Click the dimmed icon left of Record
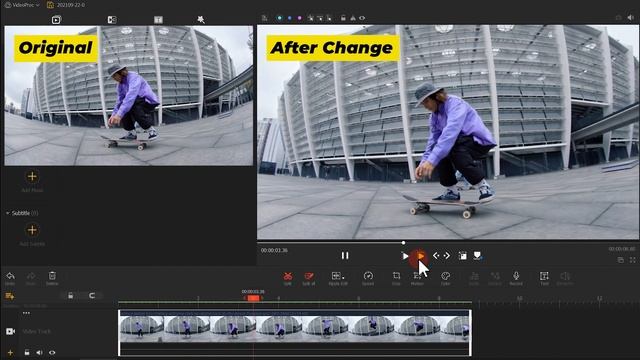 (495, 276)
